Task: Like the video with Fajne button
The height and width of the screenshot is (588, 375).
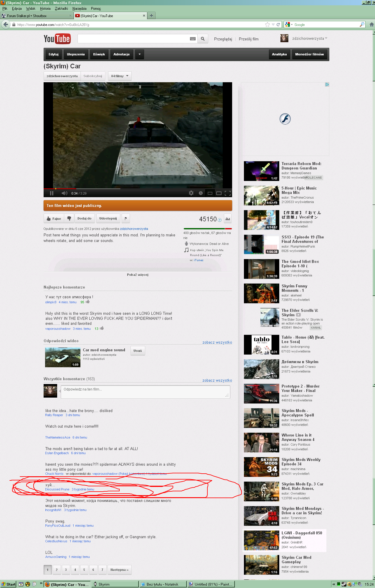Action: point(54,218)
